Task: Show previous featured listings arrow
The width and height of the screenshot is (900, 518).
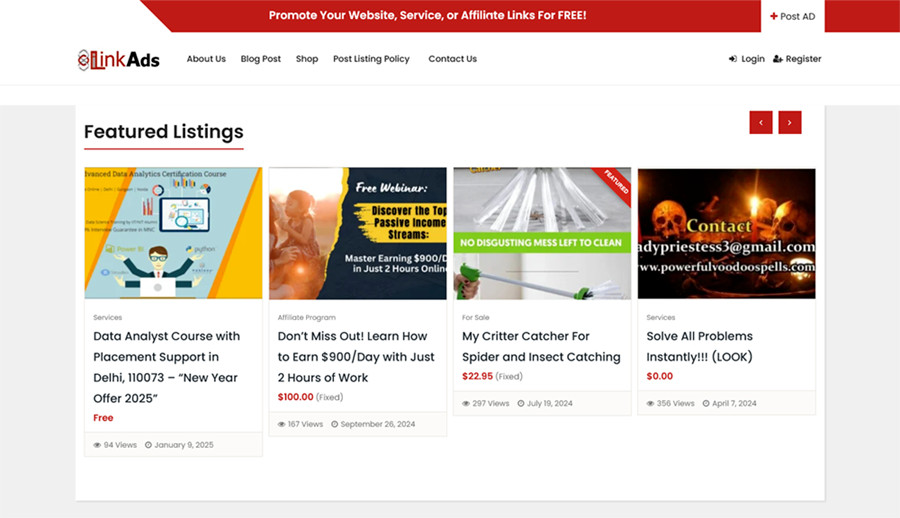Action: point(761,122)
